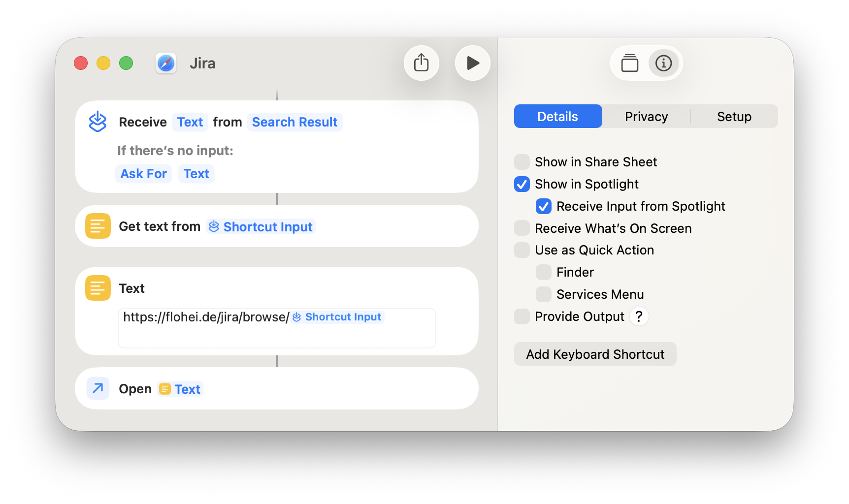Open the share options via the share icon

(421, 63)
